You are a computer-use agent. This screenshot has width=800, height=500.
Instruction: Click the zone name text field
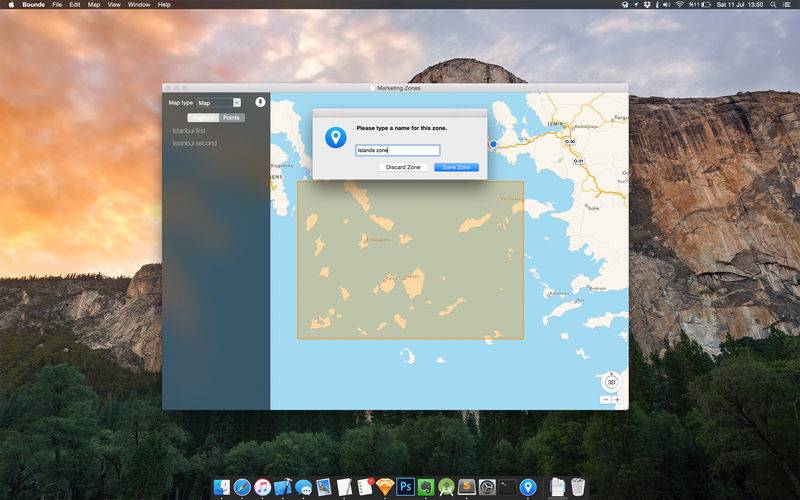[x=397, y=150]
